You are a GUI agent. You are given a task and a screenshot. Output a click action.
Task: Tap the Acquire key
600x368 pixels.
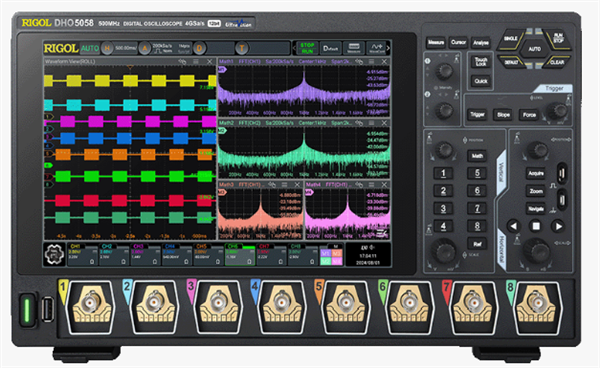pyautogui.click(x=536, y=173)
